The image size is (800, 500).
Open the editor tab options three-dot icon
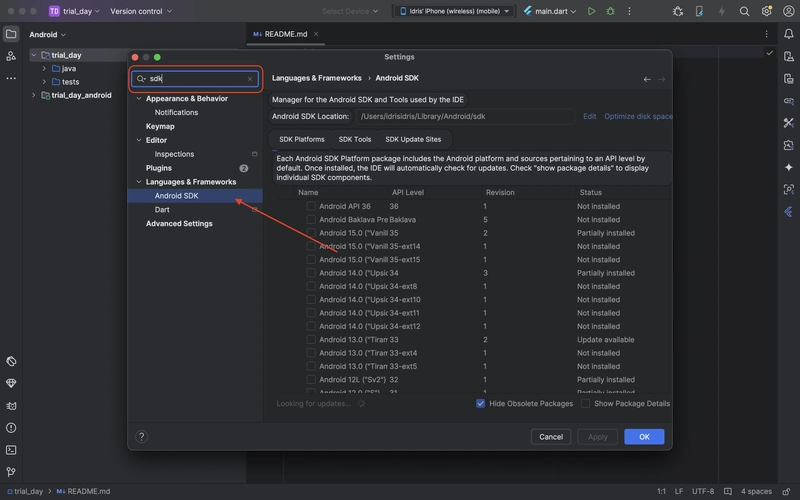pos(766,34)
